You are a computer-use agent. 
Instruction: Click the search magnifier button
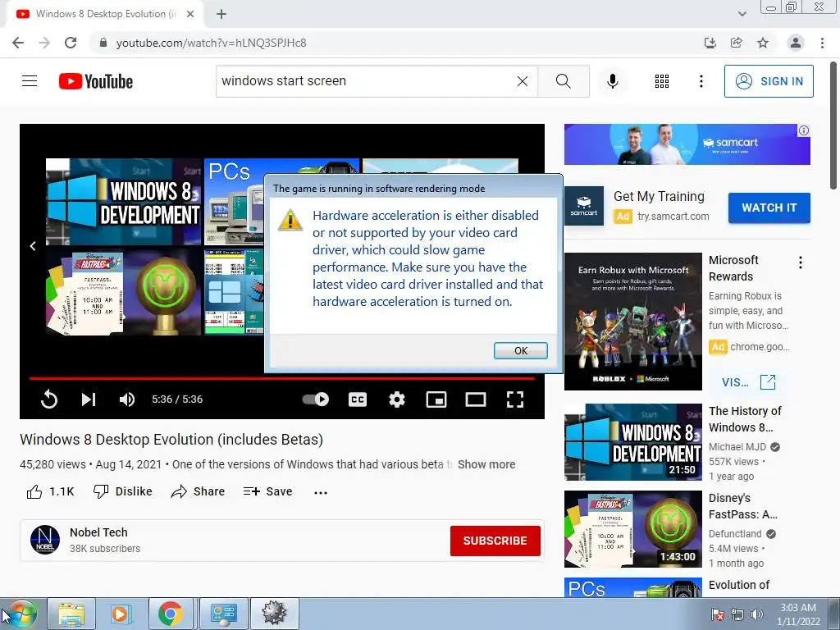tap(563, 81)
